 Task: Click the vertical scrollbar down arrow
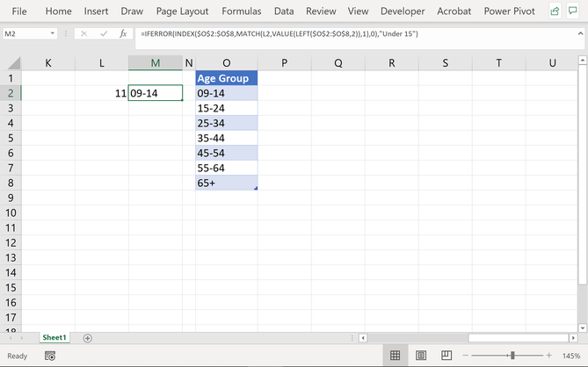pyautogui.click(x=583, y=328)
